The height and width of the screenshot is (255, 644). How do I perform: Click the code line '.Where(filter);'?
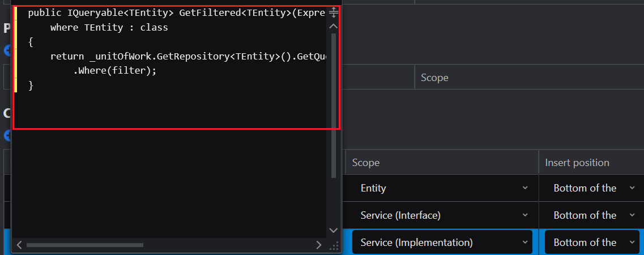tap(115, 71)
